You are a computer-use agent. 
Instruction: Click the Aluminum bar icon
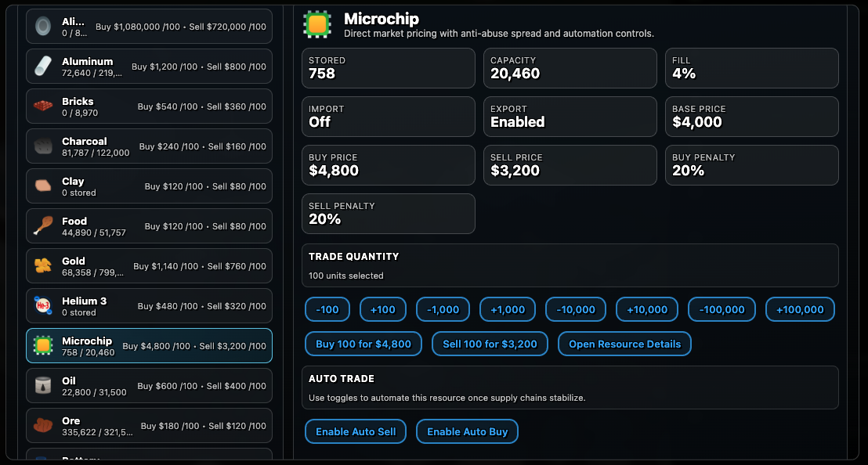coord(42,67)
